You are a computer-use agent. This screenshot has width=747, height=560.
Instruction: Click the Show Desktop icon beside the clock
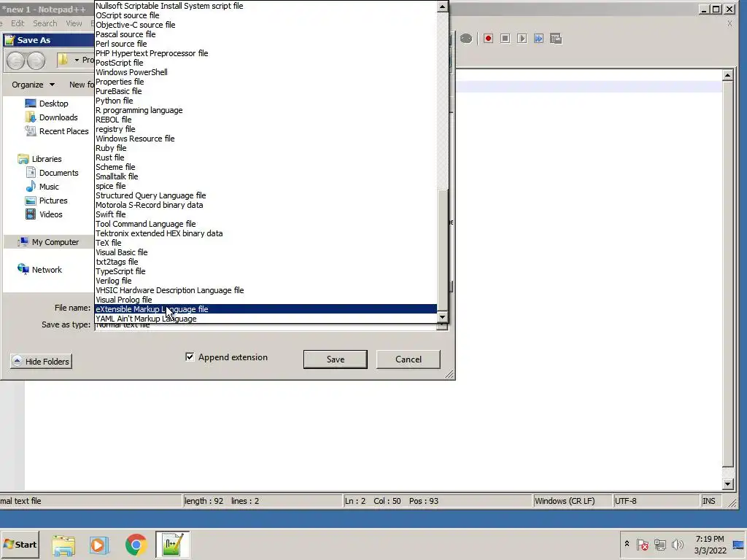pos(738,545)
